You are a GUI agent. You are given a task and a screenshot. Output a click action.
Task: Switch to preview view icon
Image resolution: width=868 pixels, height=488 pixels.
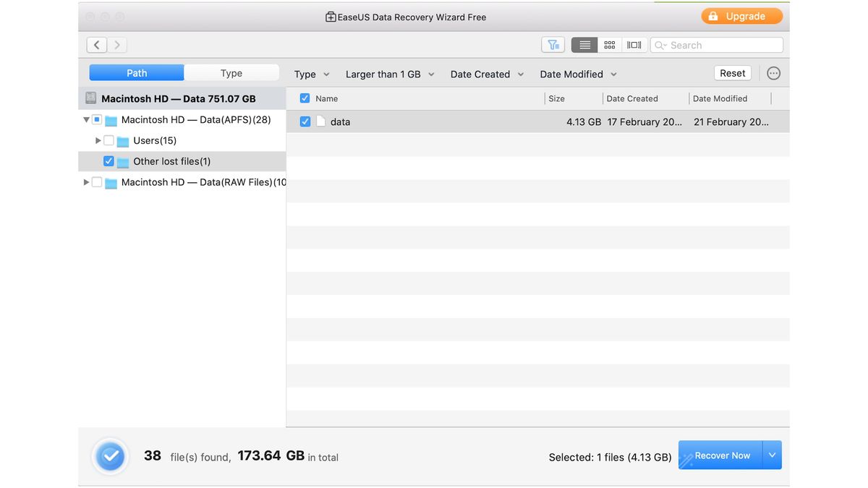(634, 44)
